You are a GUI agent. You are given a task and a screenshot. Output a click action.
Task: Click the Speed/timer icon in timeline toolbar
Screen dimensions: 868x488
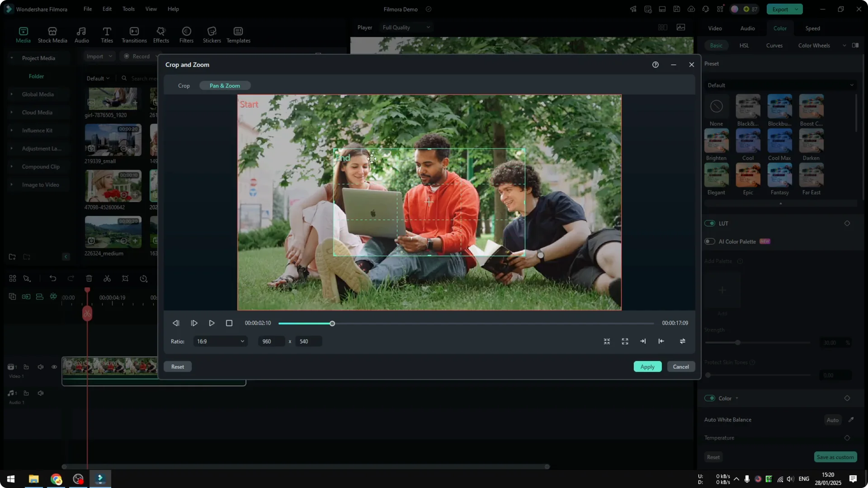click(143, 278)
